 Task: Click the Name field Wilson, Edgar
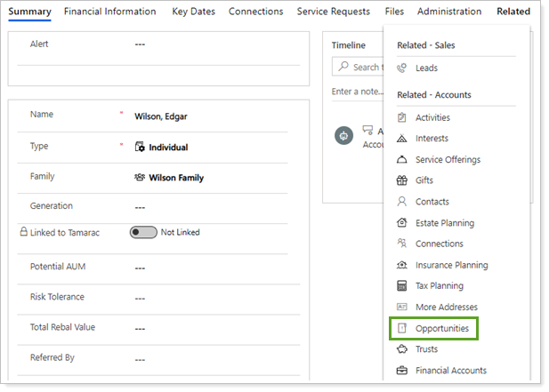pyautogui.click(x=161, y=116)
